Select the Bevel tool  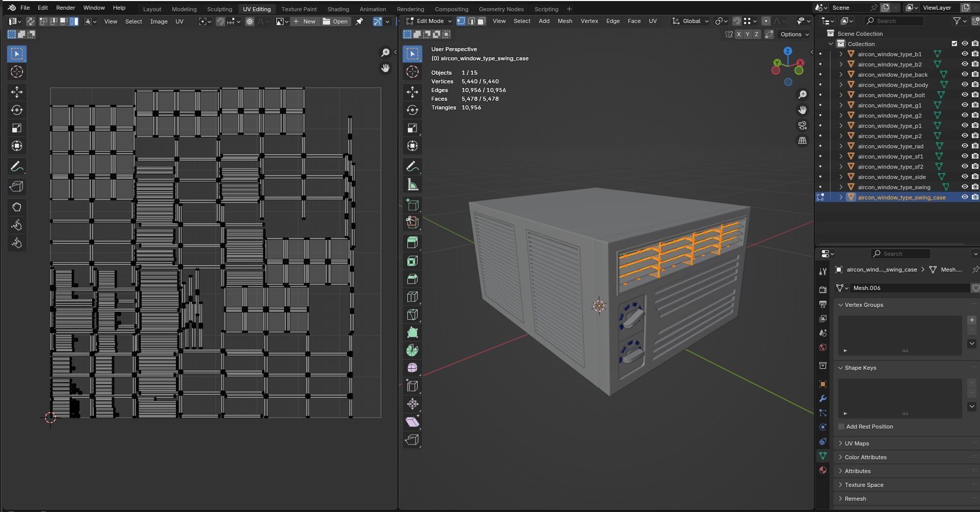click(x=412, y=279)
